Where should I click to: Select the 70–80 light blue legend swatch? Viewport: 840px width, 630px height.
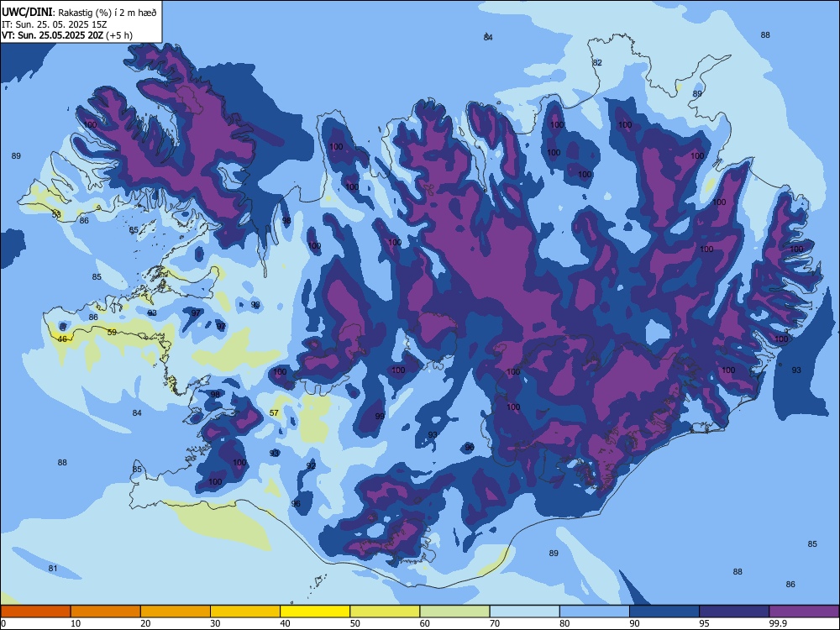(524, 612)
